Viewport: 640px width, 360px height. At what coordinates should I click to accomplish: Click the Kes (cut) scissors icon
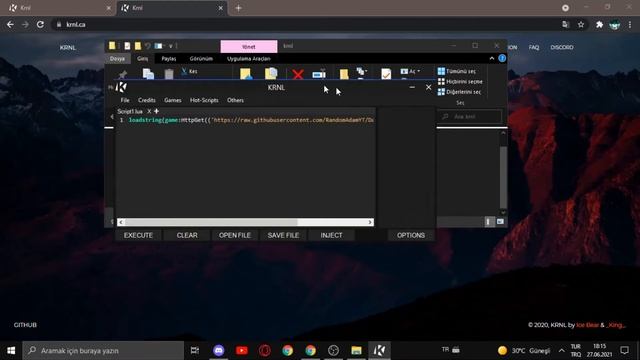184,71
